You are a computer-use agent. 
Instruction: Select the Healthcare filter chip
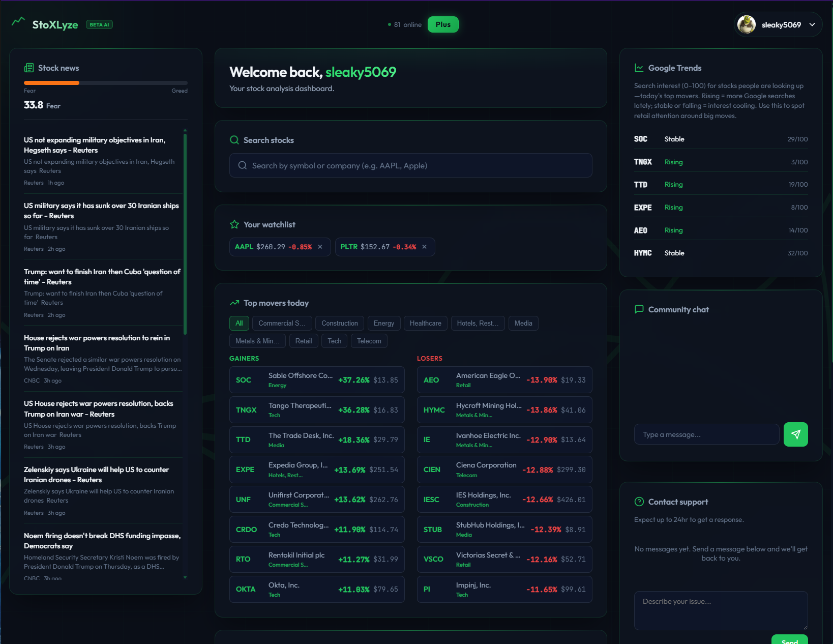click(425, 323)
